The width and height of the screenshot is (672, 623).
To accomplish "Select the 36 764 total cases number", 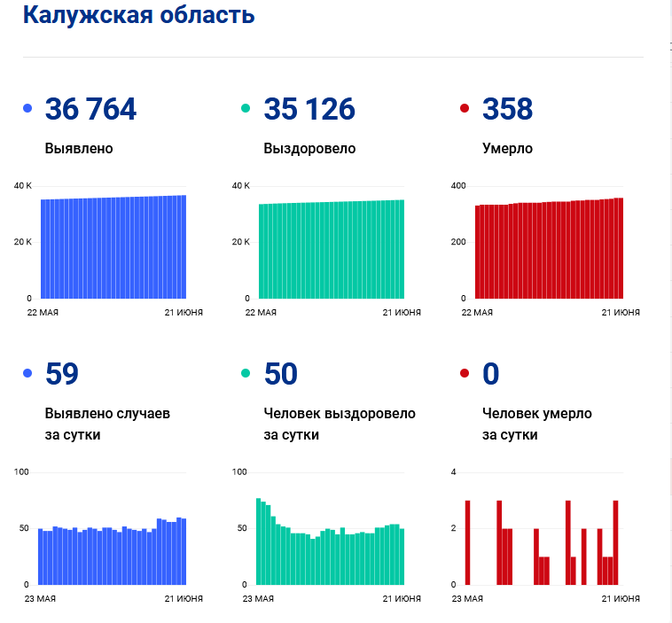I will pos(90,109).
